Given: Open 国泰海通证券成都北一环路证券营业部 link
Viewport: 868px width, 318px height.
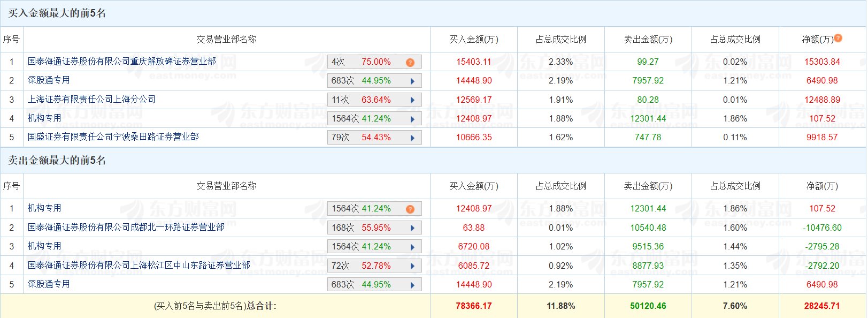Looking at the screenshot, I should (x=126, y=228).
